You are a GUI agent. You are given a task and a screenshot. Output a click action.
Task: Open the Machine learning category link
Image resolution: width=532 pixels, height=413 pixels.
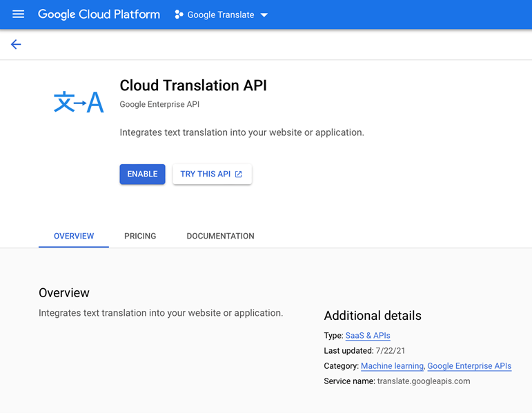(392, 366)
